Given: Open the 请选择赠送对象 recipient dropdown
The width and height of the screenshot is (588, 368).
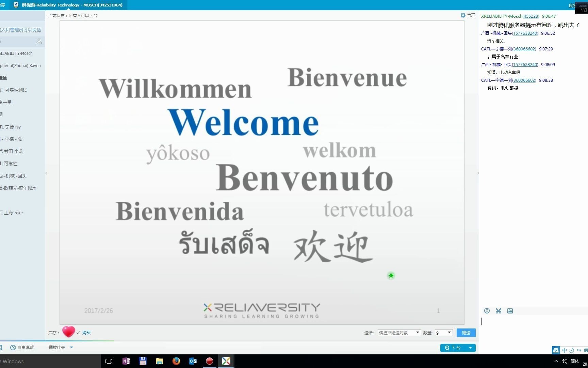Looking at the screenshot, I should coord(399,333).
